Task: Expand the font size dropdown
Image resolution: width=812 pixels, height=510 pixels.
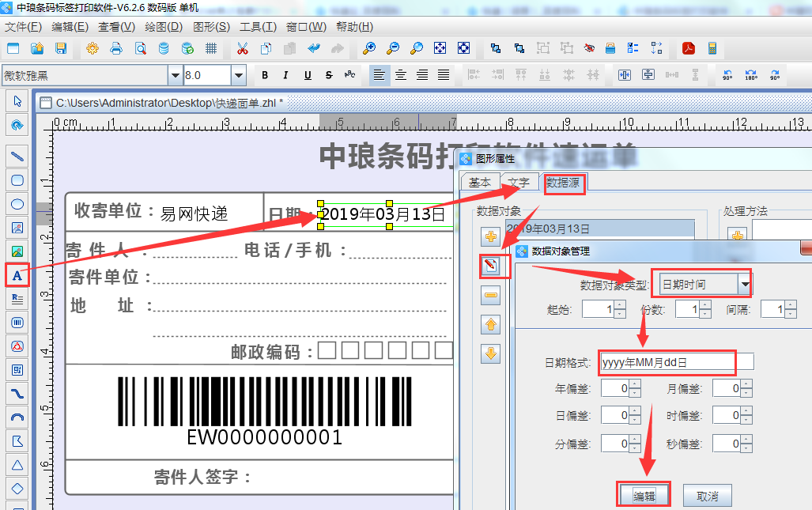Action: [x=239, y=76]
